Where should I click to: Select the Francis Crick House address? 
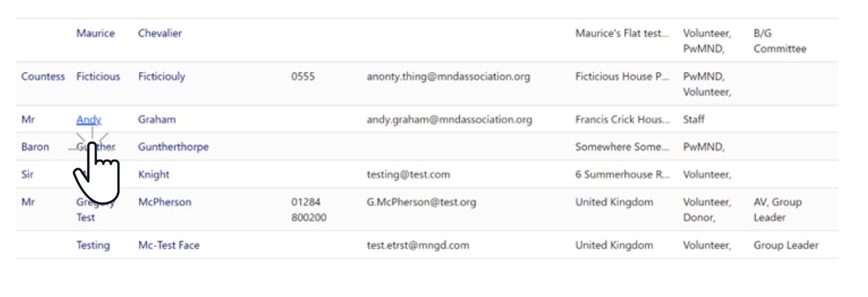point(623,119)
